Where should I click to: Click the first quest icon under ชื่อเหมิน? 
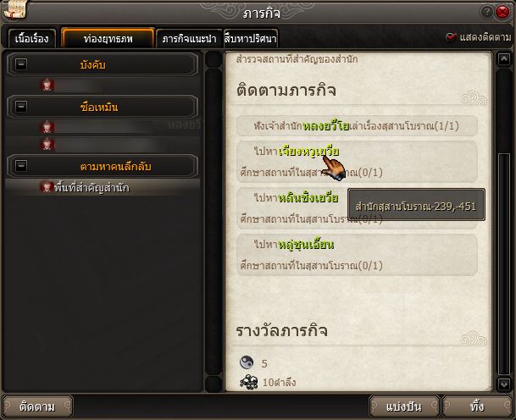click(x=47, y=127)
